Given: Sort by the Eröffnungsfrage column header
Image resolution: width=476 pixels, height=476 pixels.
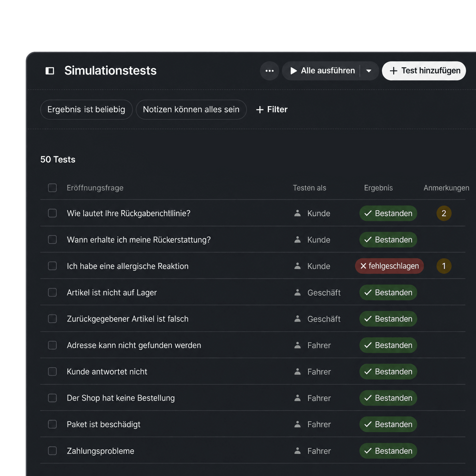Looking at the screenshot, I should pyautogui.click(x=95, y=188).
